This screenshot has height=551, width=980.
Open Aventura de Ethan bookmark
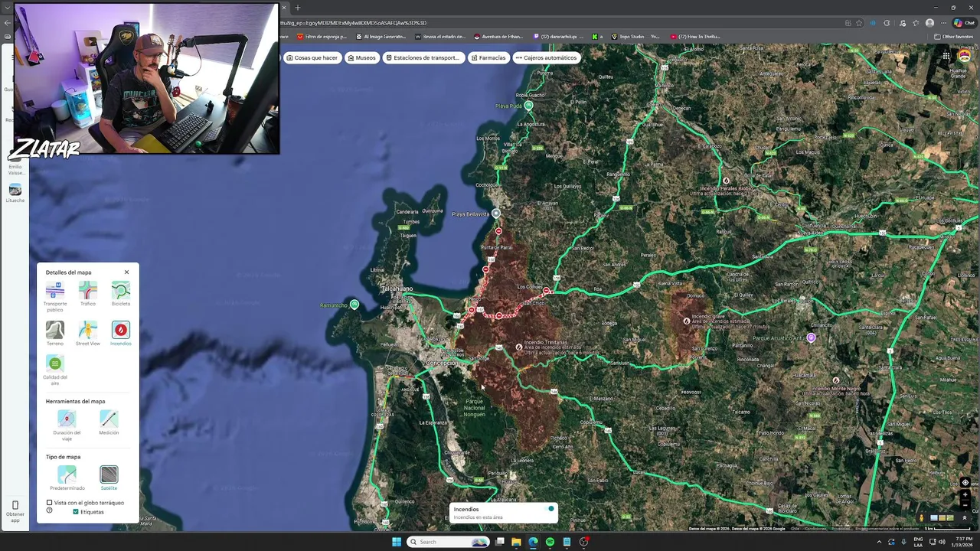tap(498, 37)
